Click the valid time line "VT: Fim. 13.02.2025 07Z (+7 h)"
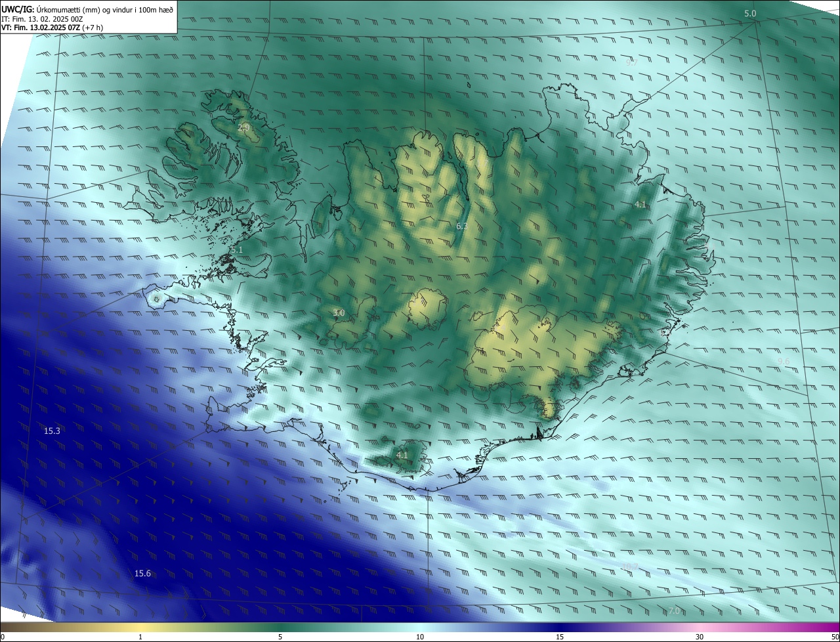The width and height of the screenshot is (840, 642). [52, 28]
